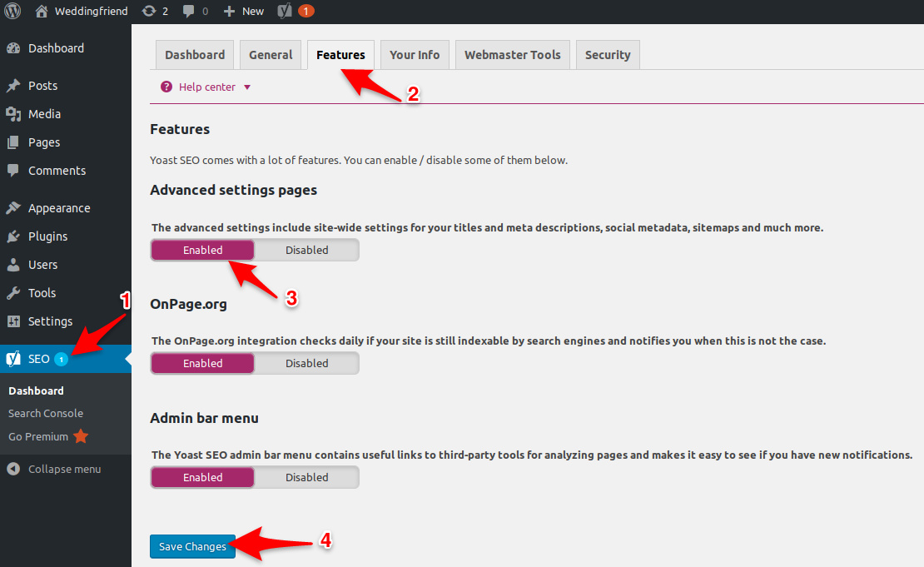Expand the Help center dropdown arrow

247,87
